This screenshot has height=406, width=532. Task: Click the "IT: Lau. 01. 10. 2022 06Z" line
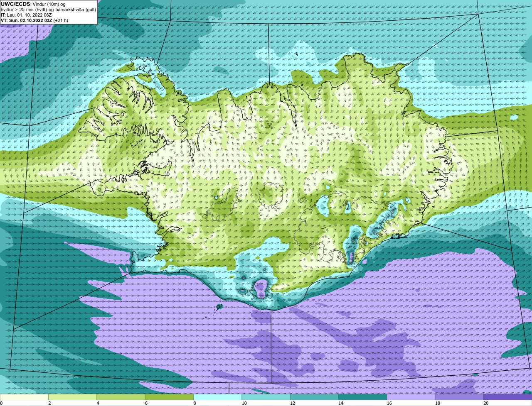[x=26, y=15]
